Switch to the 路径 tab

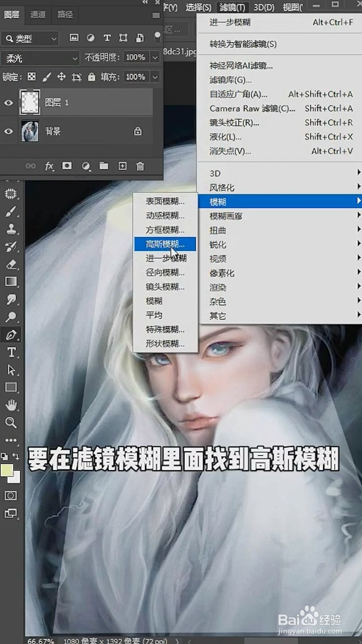pyautogui.click(x=65, y=15)
